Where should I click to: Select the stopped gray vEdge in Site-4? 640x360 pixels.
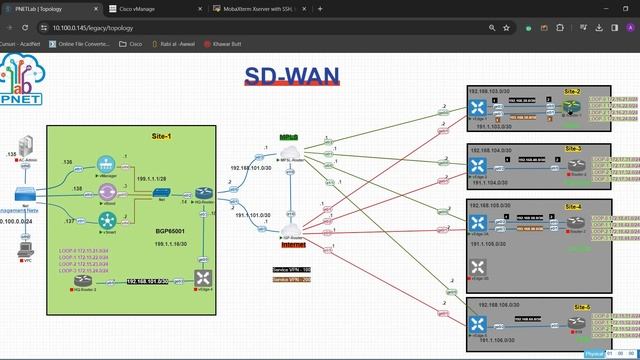click(478, 267)
